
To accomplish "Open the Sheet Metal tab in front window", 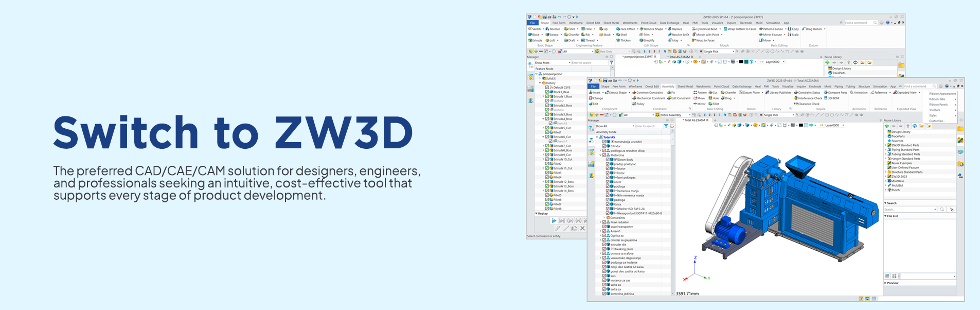I will coord(685,87).
